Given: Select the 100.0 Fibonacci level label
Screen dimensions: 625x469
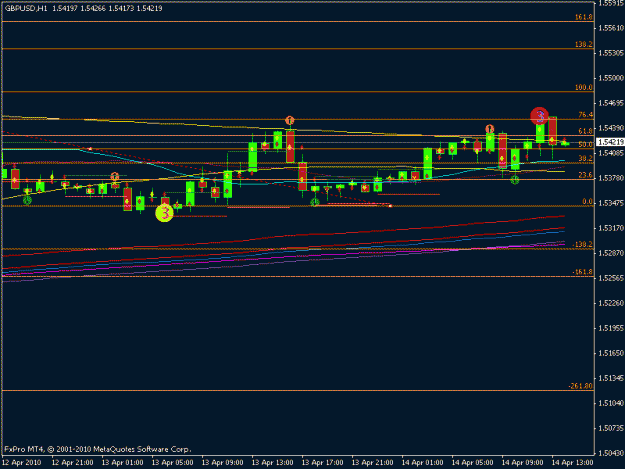Looking at the screenshot, I should (x=584, y=87).
